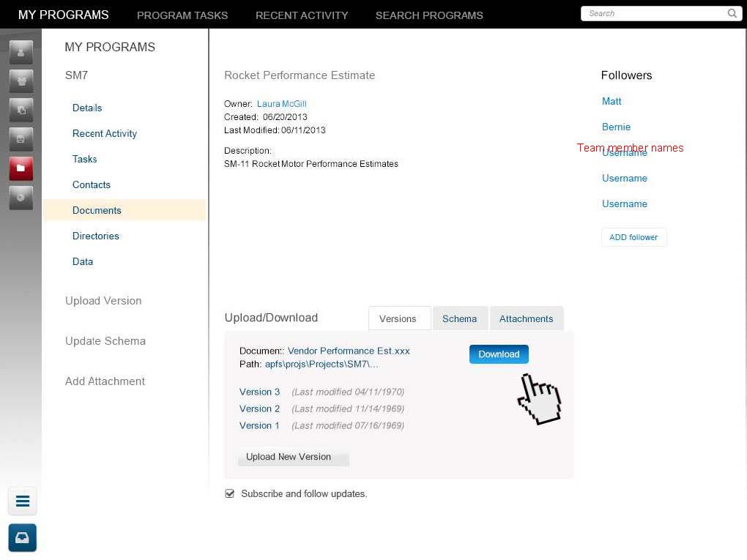The image size is (747, 560).
Task: Click the magnifying glass search icon
Action: click(x=732, y=13)
